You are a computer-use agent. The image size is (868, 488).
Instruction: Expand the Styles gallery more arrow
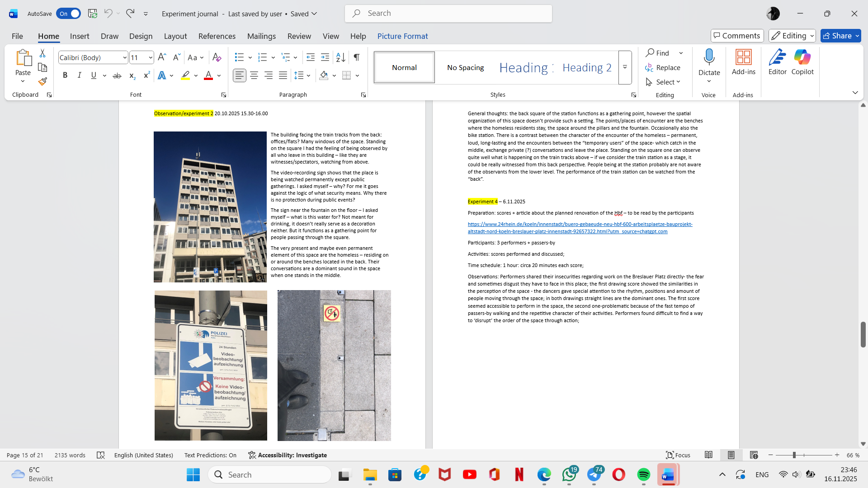tap(625, 67)
